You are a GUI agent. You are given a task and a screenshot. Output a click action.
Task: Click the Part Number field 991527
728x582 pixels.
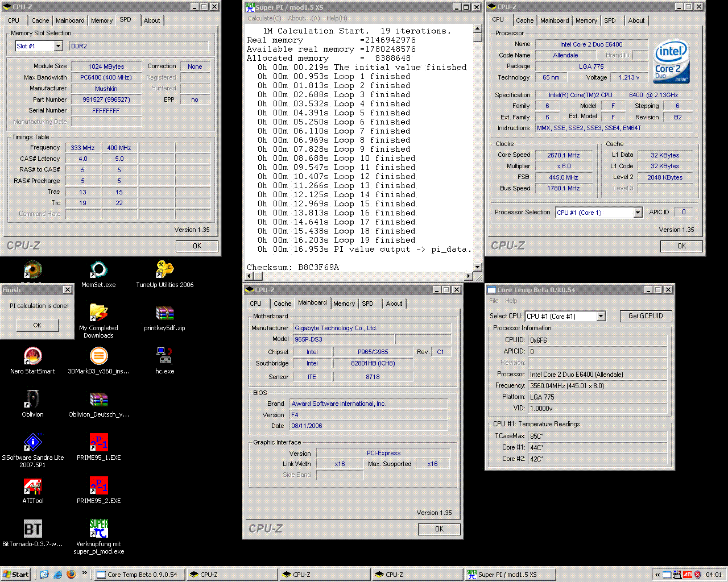pyautogui.click(x=106, y=99)
